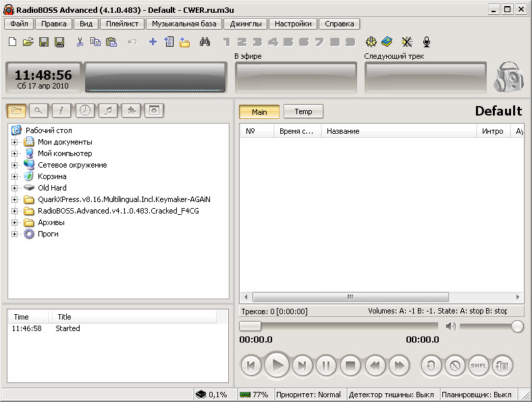Click the blue plus add-track icon

[x=153, y=42]
